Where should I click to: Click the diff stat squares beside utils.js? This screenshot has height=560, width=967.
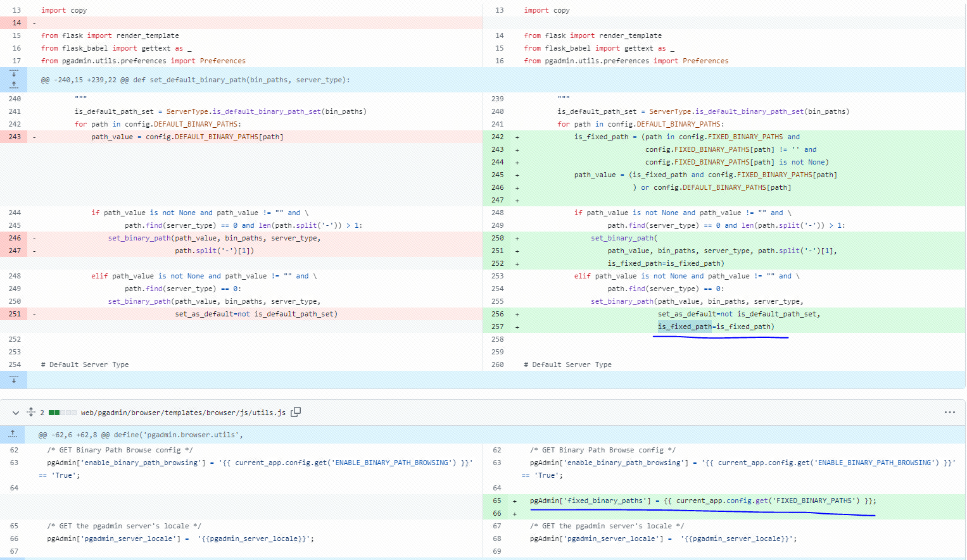[x=62, y=413]
